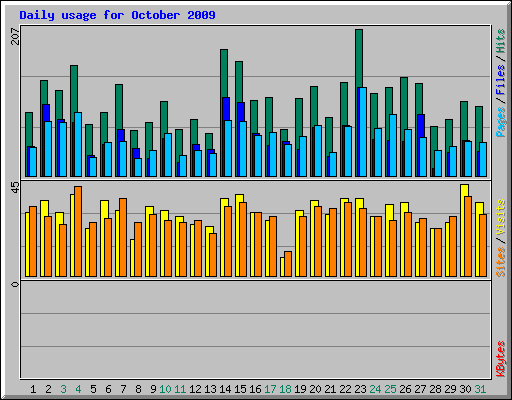Image resolution: width=512 pixels, height=400 pixels.
Task: Click the green hits bar for day 1
Action: point(29,129)
